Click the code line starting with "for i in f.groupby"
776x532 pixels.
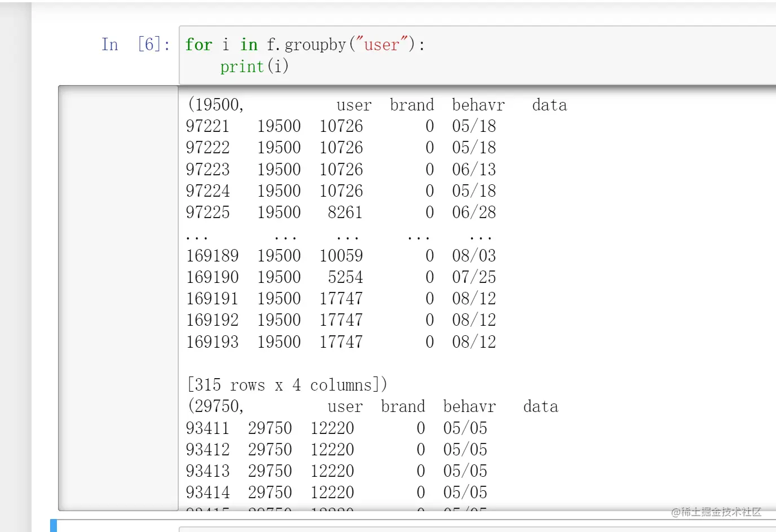coord(305,45)
